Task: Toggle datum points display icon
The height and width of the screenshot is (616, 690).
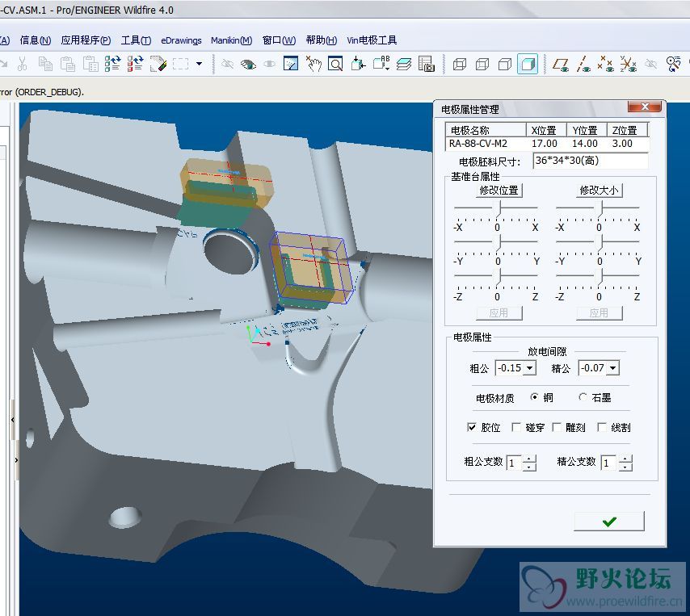Action: coord(605,64)
